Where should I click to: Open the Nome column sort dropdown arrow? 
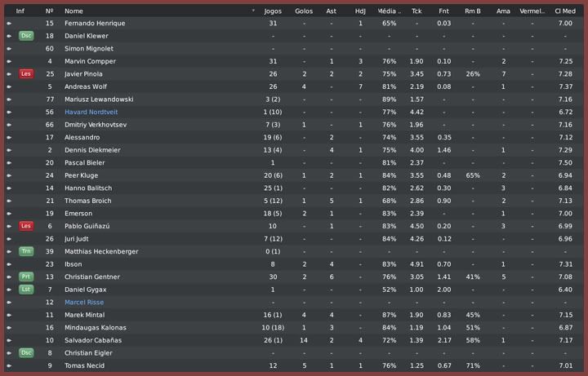click(254, 11)
